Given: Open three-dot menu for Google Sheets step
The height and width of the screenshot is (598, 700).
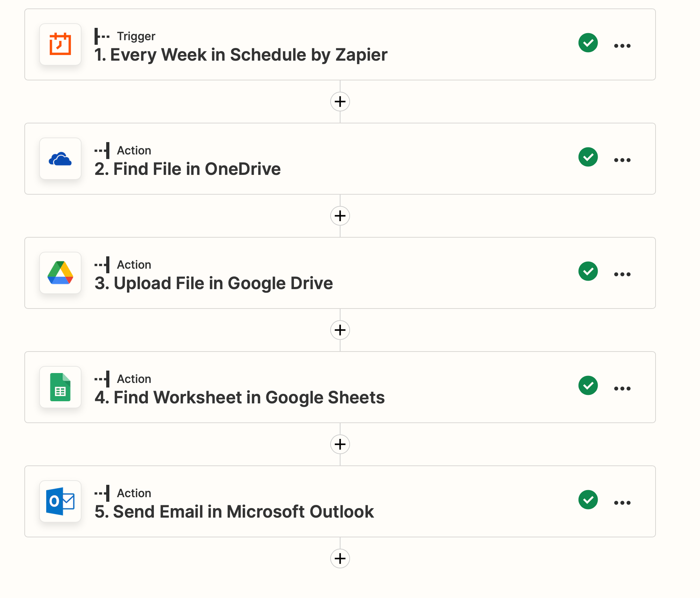Looking at the screenshot, I should [622, 389].
